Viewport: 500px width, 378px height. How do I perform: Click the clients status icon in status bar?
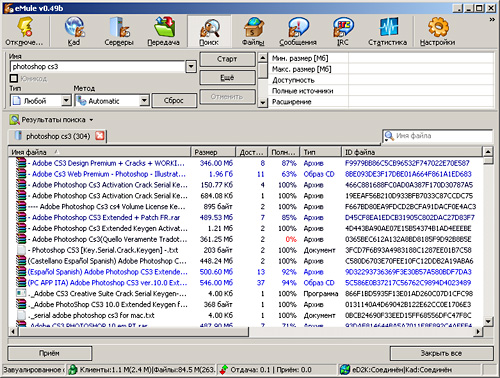pos(72,370)
